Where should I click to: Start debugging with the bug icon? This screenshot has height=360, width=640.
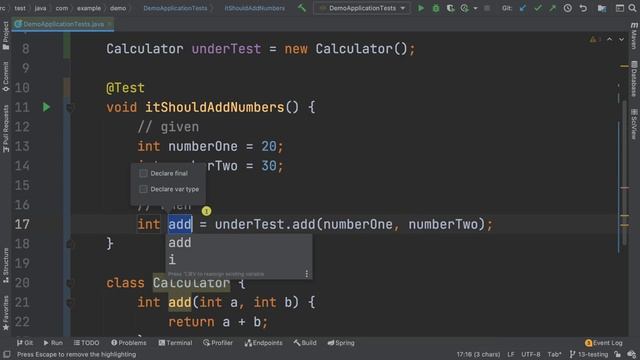pyautogui.click(x=436, y=8)
